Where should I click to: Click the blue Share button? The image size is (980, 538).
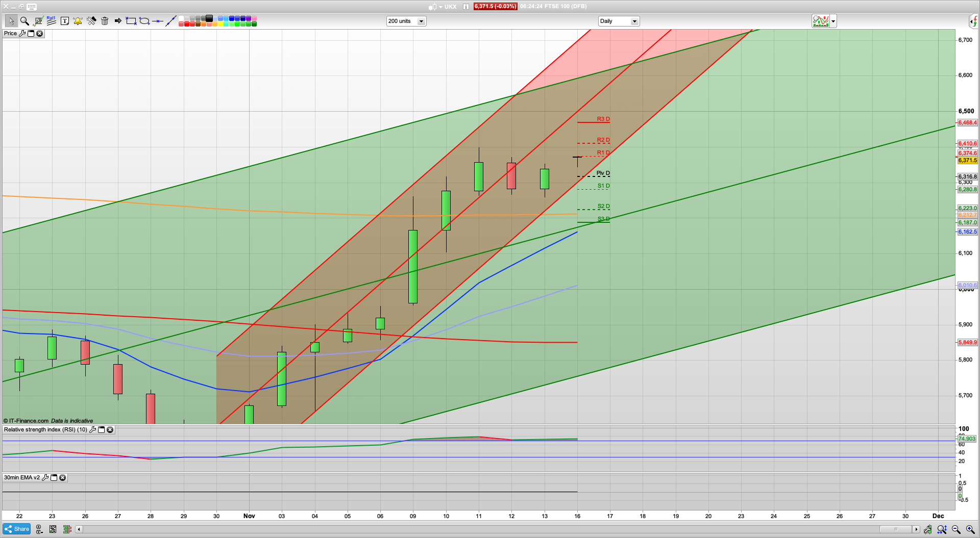16,529
